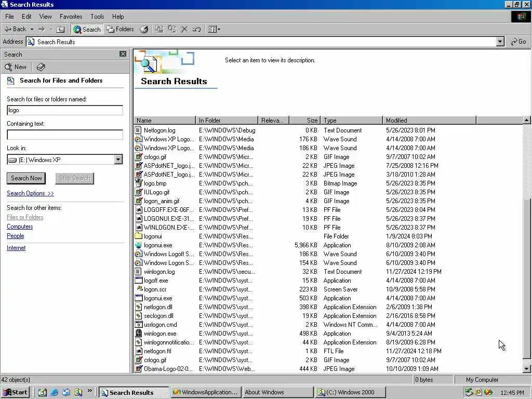This screenshot has width=532, height=399.
Task: Select the winlogon.exe file icon
Action: point(138,333)
